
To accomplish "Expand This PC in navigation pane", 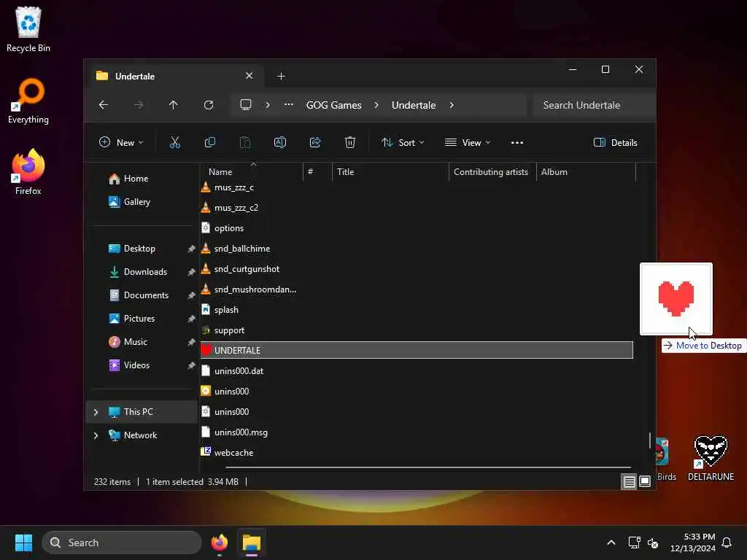I will [96, 412].
